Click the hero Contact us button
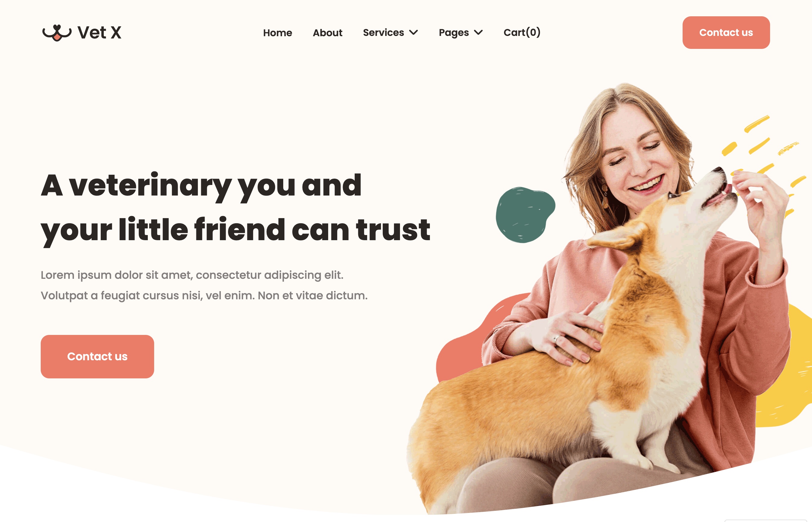 (97, 356)
